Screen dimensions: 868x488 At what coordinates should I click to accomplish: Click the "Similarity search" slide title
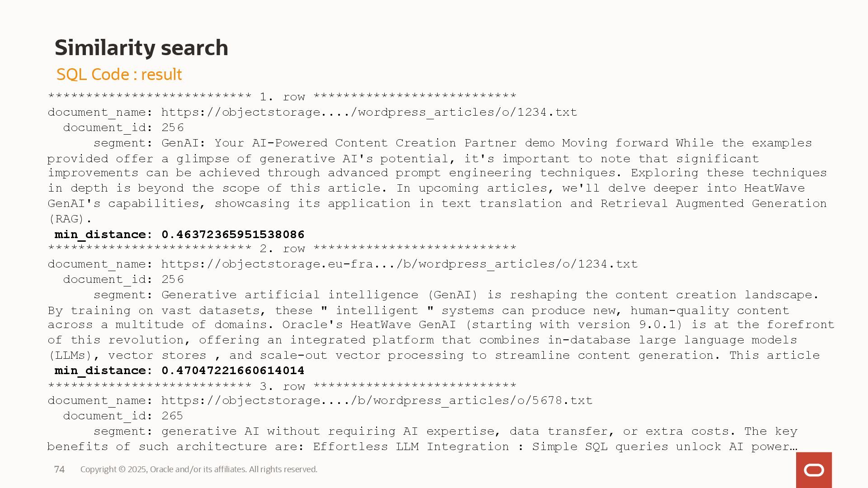click(x=141, y=48)
